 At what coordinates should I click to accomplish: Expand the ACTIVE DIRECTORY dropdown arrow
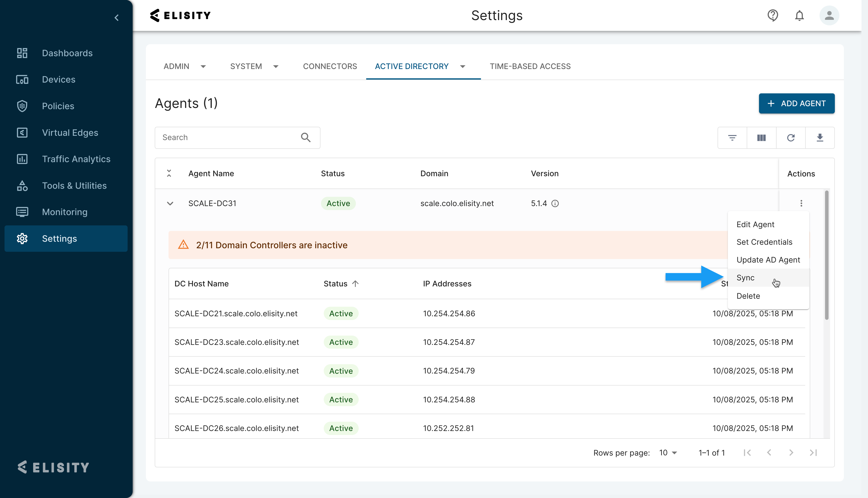tap(463, 66)
